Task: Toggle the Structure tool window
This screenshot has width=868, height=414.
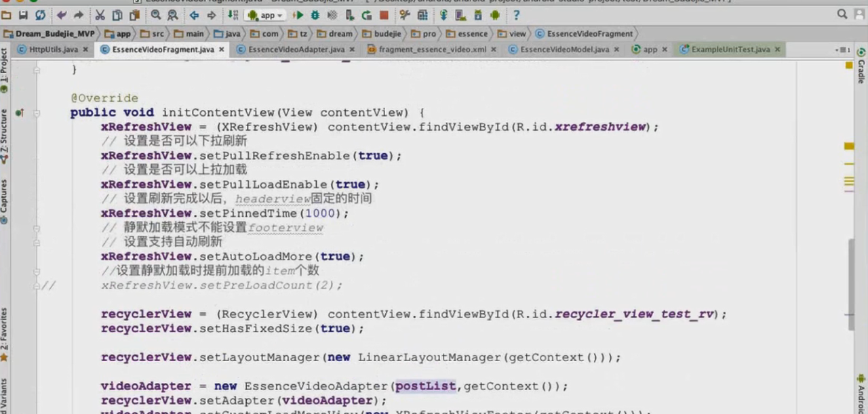Action: [x=4, y=136]
